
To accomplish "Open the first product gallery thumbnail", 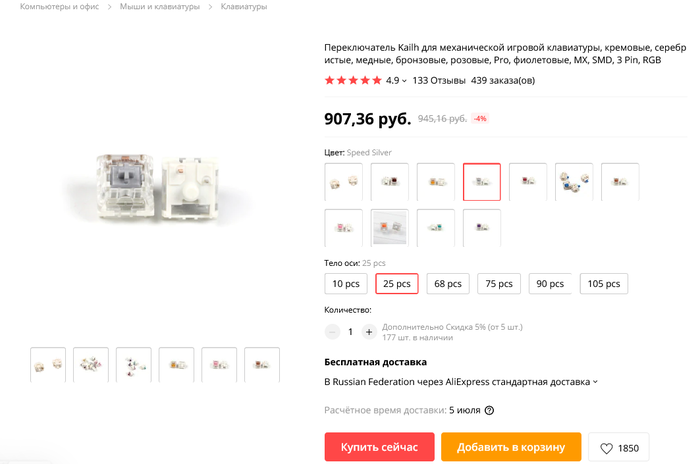I will tap(48, 364).
